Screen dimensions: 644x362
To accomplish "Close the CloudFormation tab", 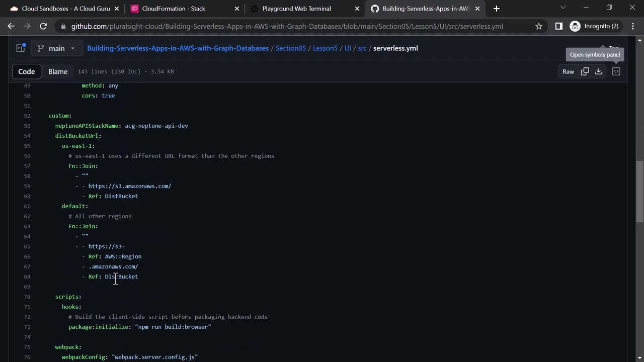I will pos(237,9).
